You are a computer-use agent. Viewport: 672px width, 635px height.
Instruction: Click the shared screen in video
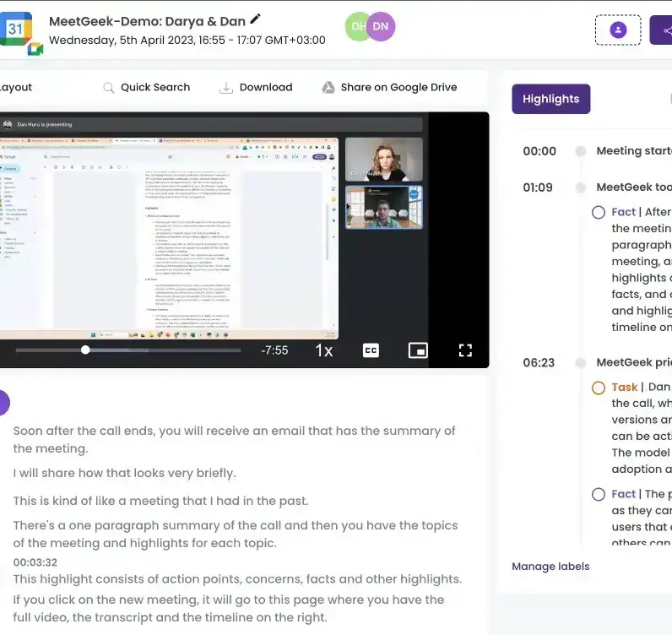169,238
